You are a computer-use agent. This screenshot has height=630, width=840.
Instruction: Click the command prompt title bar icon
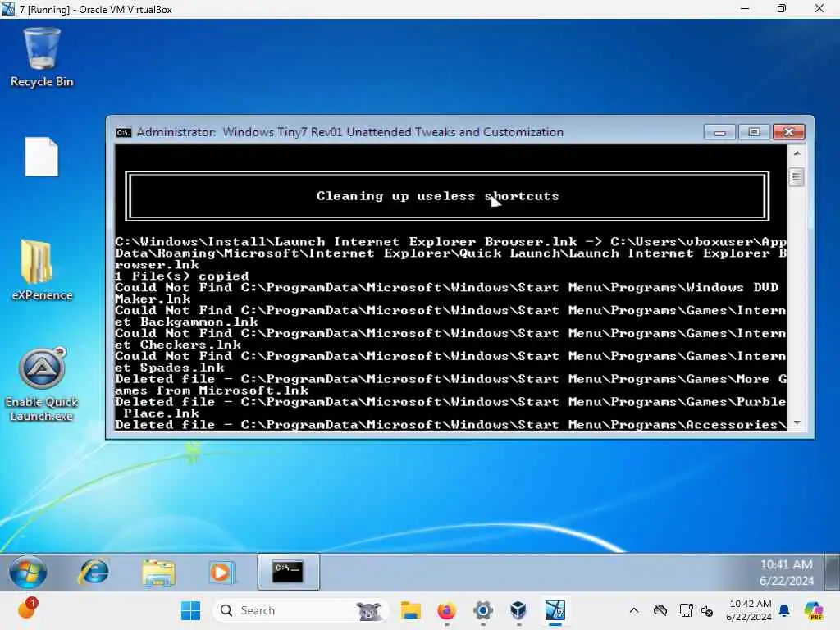[x=123, y=132]
